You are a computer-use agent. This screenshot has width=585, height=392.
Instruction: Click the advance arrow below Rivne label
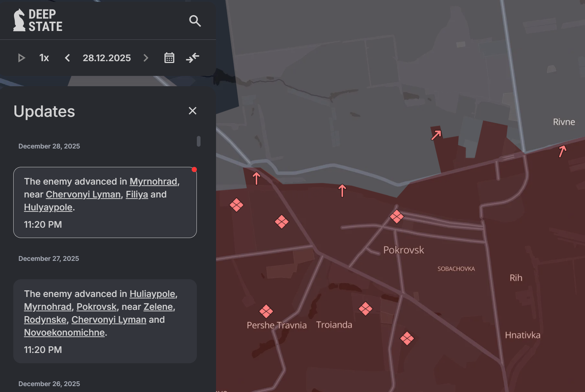[563, 151]
